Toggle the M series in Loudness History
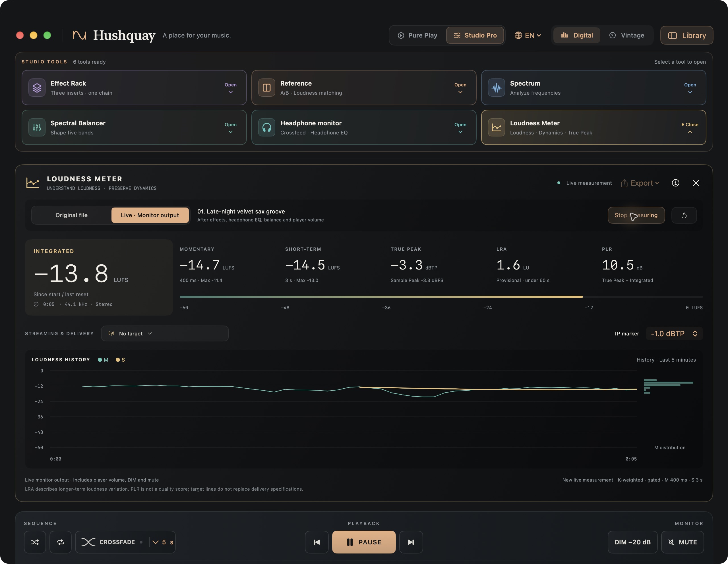This screenshot has width=728, height=564. (103, 360)
